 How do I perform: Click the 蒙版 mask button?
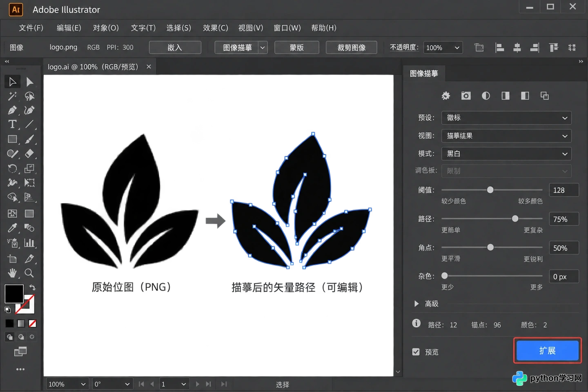[x=297, y=48]
